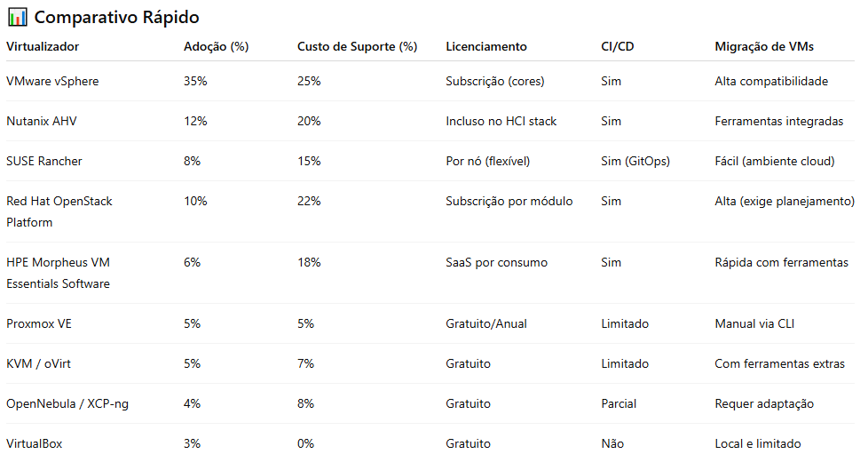
Task: Click the bar chart icon beside Comparativo Rápido
Action: click(17, 17)
